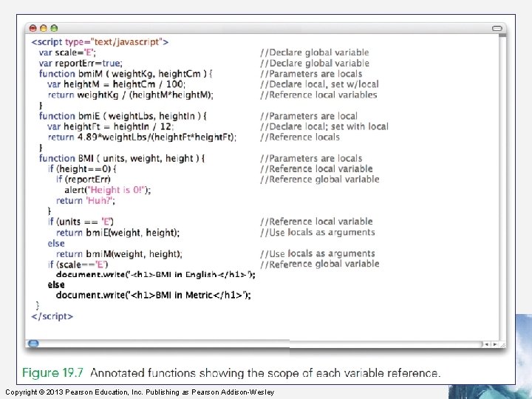Viewport: 532px width, 399px height.
Task: Click the horizontal scrollbar right arrow
Action: coord(494,344)
